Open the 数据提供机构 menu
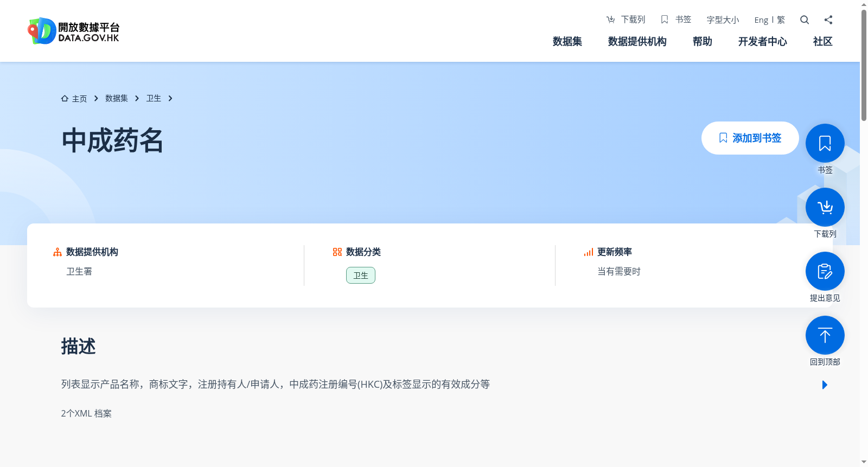Viewport: 868px width, 467px height. 637,42
